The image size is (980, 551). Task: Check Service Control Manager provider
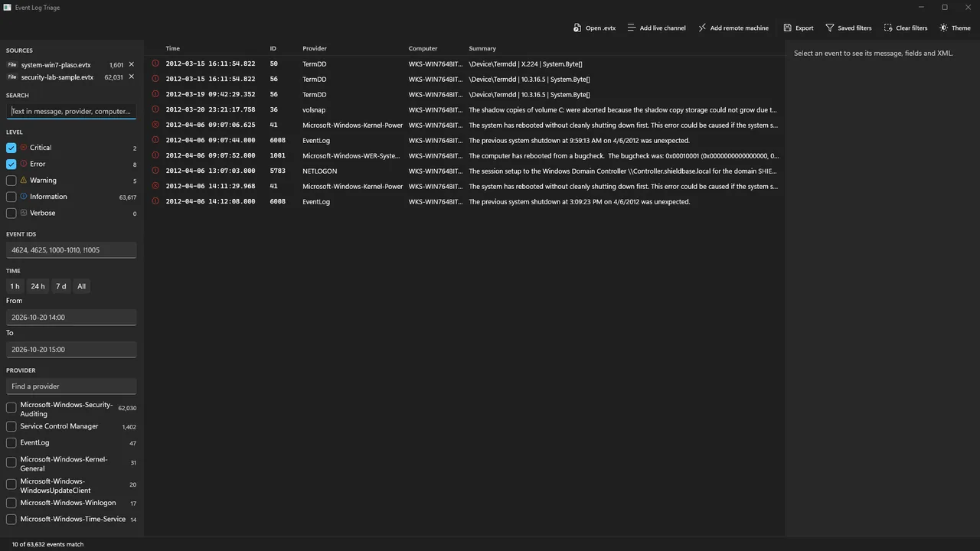click(11, 426)
